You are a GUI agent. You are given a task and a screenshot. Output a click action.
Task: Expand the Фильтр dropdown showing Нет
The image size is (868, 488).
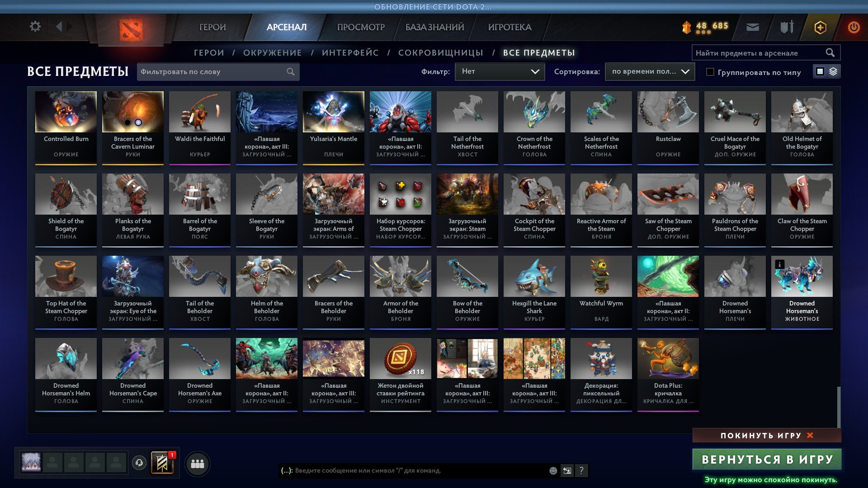500,71
